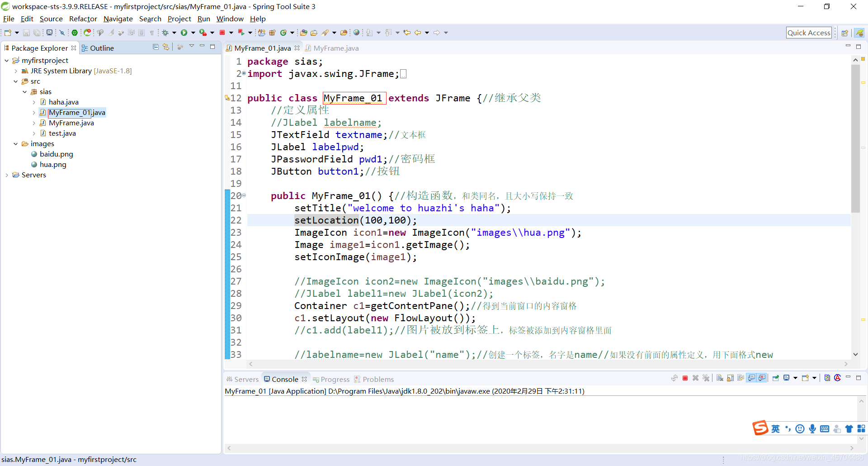Screen dimensions: 868x466
Task: Toggle show console on standard error
Action: pyautogui.click(x=762, y=378)
